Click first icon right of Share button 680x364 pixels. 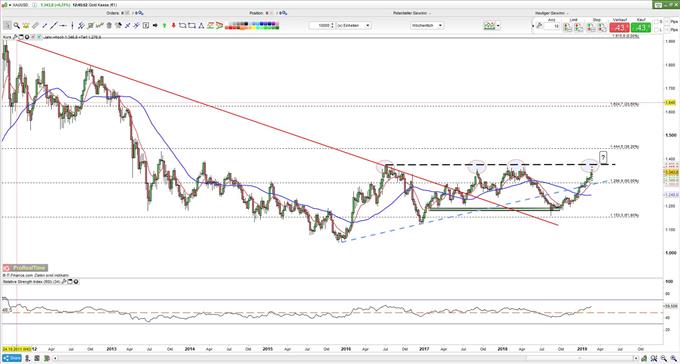(27, 358)
